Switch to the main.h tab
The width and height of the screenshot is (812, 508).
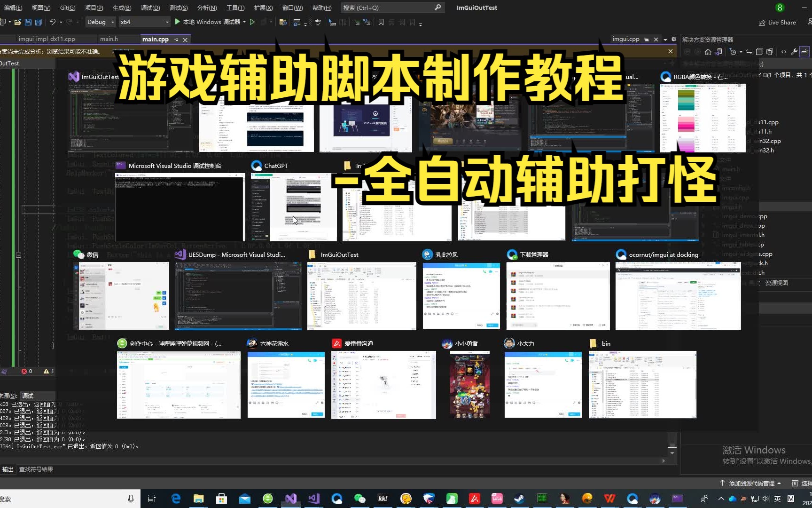[109, 39]
